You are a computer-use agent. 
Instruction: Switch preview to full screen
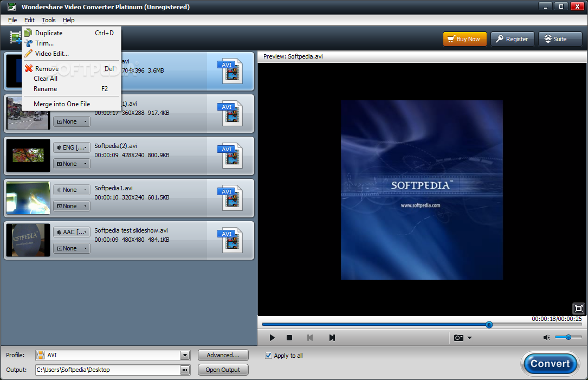(x=579, y=308)
